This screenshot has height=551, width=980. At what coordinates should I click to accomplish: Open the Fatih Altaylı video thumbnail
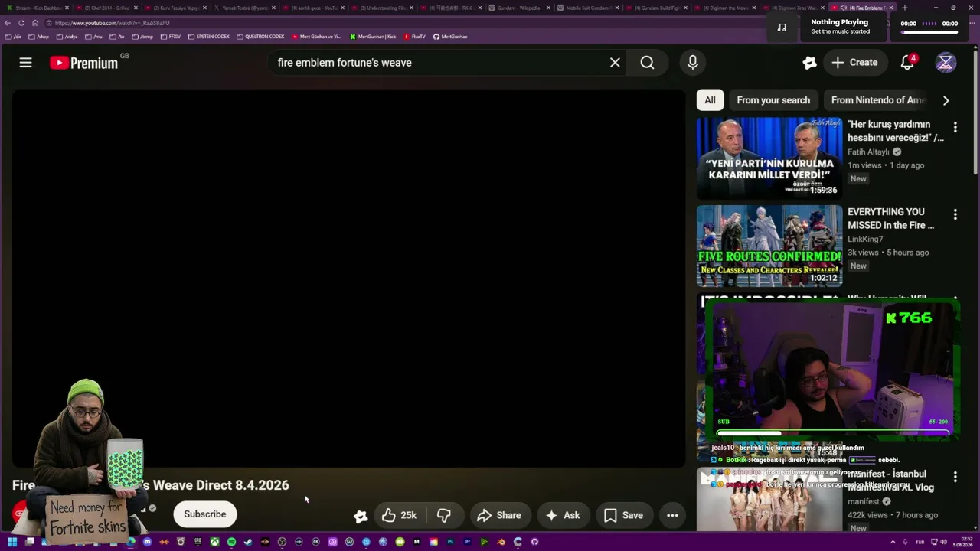pyautogui.click(x=769, y=158)
